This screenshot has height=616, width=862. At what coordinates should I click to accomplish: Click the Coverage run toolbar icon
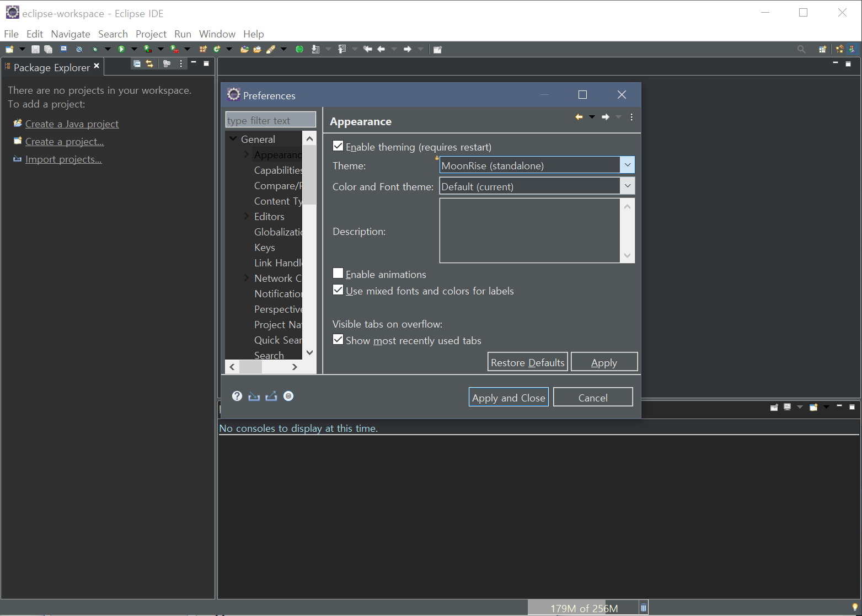148,49
